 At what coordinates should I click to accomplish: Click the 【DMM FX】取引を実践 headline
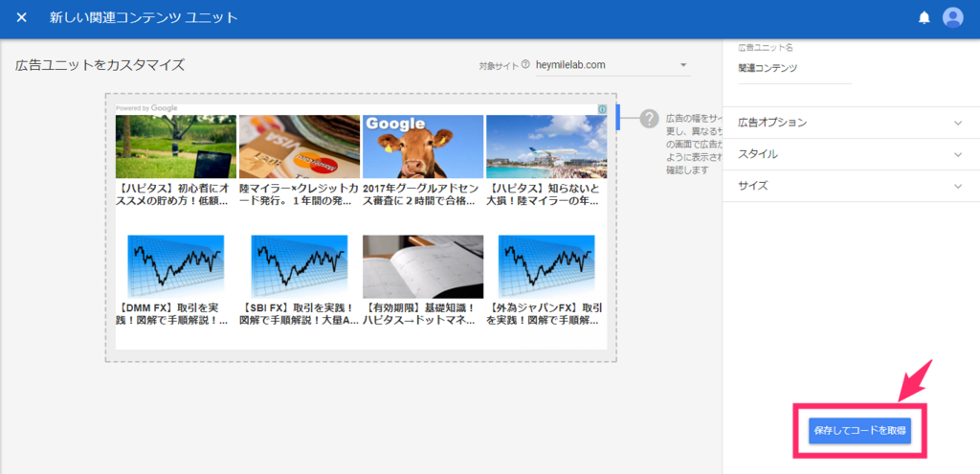(172, 314)
